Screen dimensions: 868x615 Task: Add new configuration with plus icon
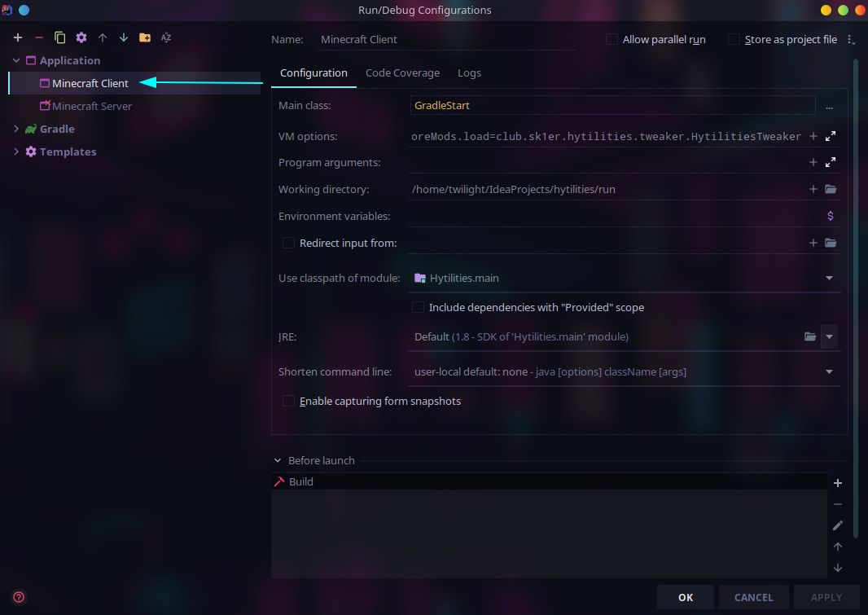coord(18,37)
